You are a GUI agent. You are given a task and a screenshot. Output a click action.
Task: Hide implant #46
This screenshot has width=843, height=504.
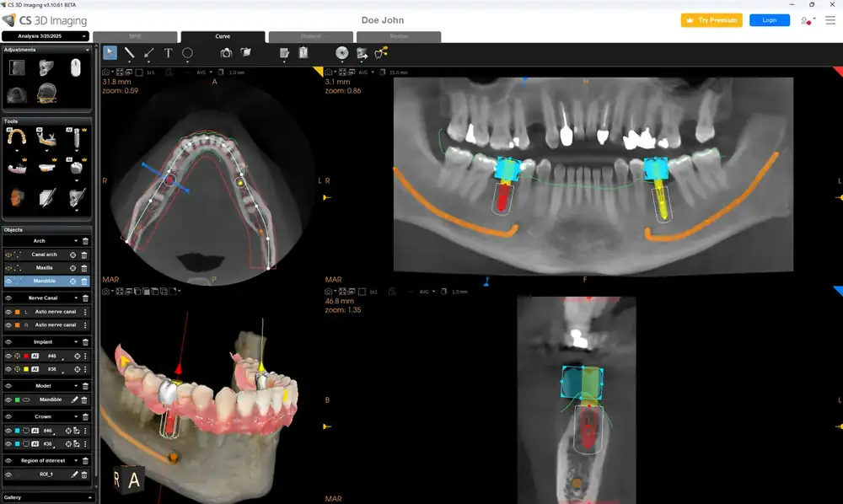pyautogui.click(x=8, y=356)
